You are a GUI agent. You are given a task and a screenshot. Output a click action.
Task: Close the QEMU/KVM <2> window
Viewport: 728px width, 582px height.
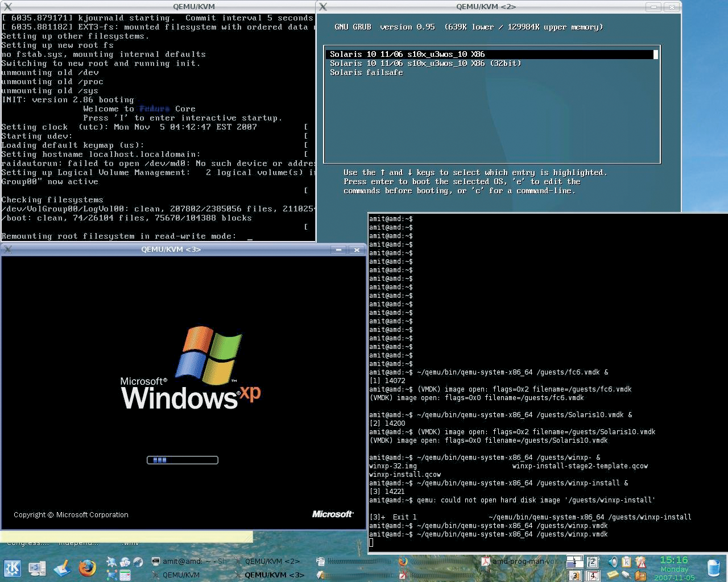[672, 7]
